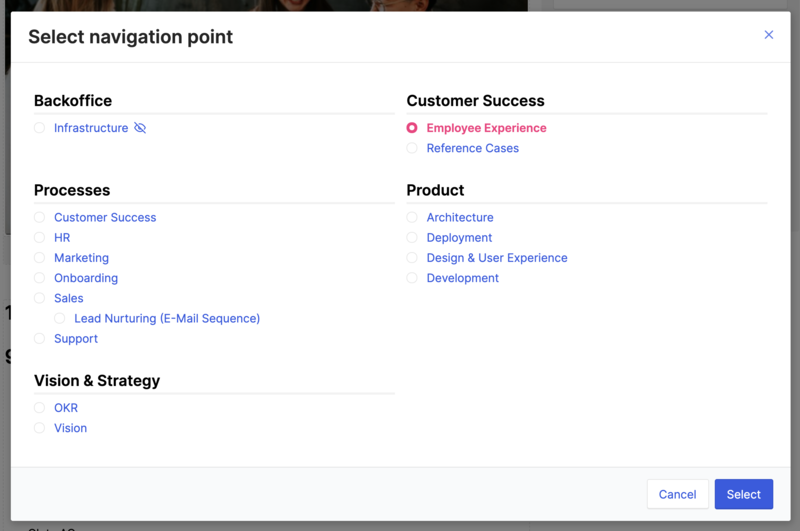
Task: Confirm with the blue Select button
Action: 743,494
